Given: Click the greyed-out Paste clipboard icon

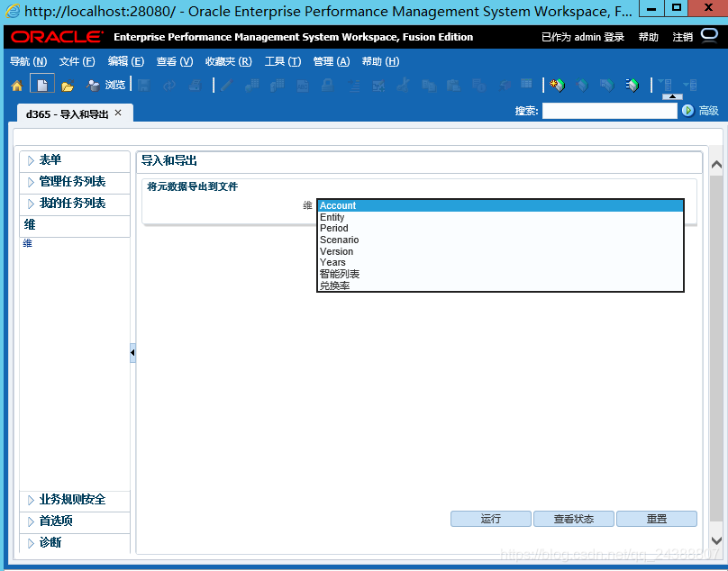Looking at the screenshot, I should (x=453, y=86).
